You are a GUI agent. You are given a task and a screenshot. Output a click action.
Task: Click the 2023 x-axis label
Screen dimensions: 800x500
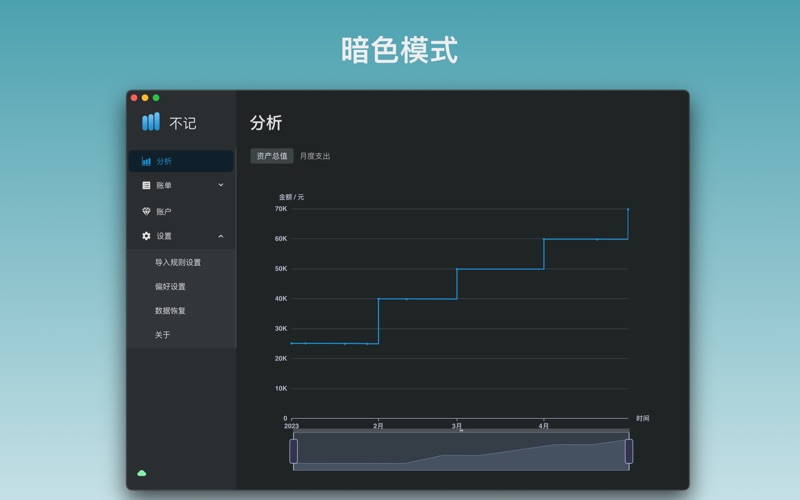291,426
